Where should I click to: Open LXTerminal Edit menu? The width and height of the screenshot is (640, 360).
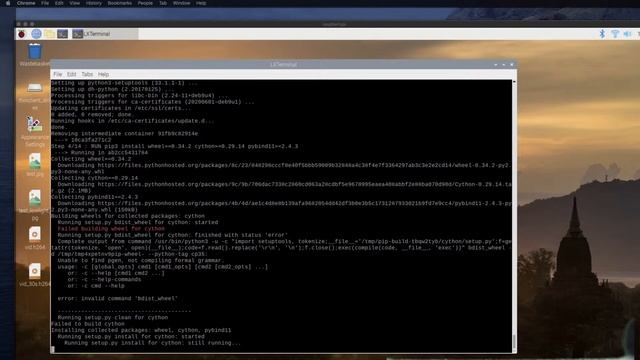(x=71, y=74)
